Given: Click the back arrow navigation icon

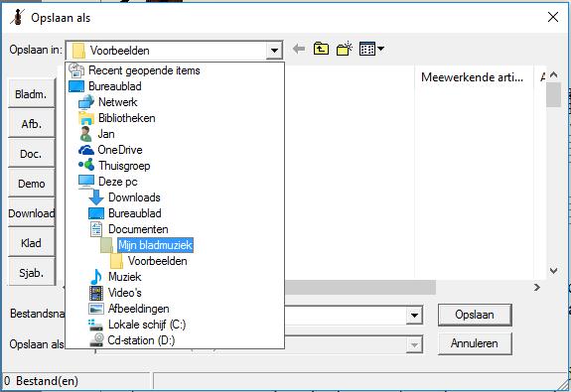Looking at the screenshot, I should [x=299, y=49].
